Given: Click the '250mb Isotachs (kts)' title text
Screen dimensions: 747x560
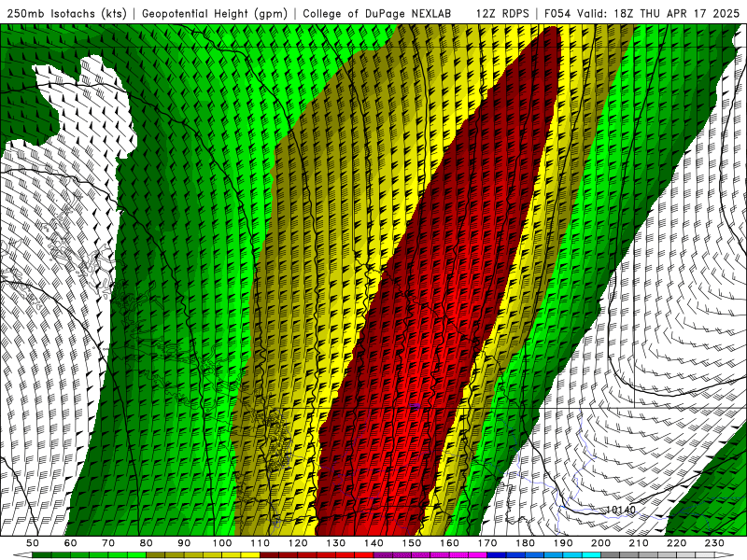Looking at the screenshot, I should click(66, 13).
